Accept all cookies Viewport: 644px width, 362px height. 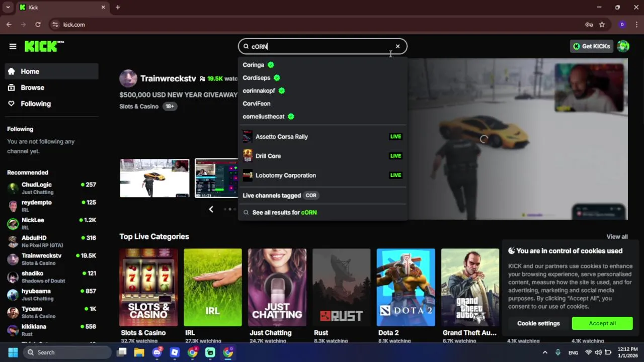pos(602,323)
